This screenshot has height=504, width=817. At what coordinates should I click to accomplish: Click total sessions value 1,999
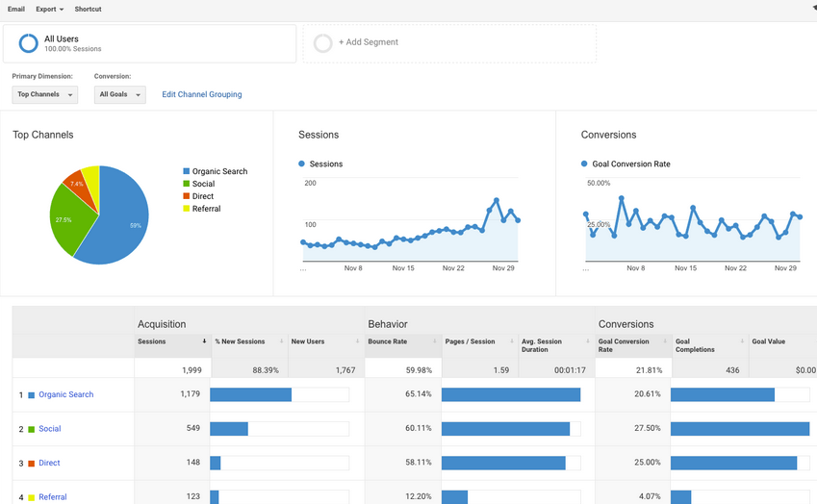tap(191, 370)
